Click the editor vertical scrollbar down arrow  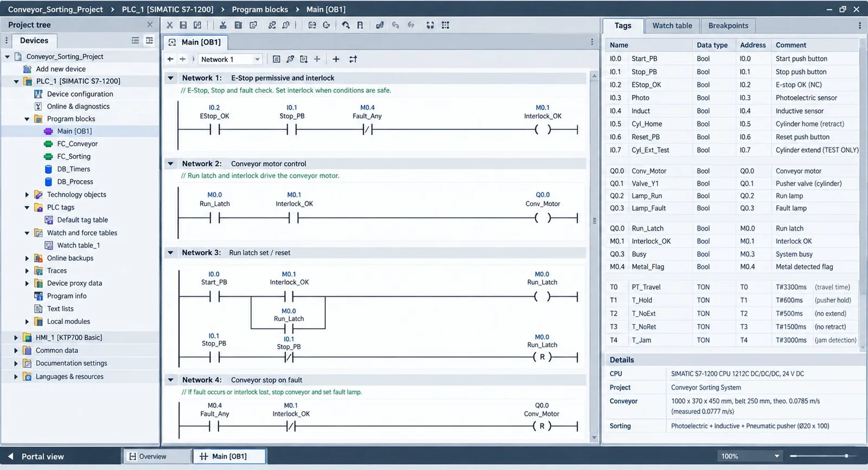click(594, 437)
